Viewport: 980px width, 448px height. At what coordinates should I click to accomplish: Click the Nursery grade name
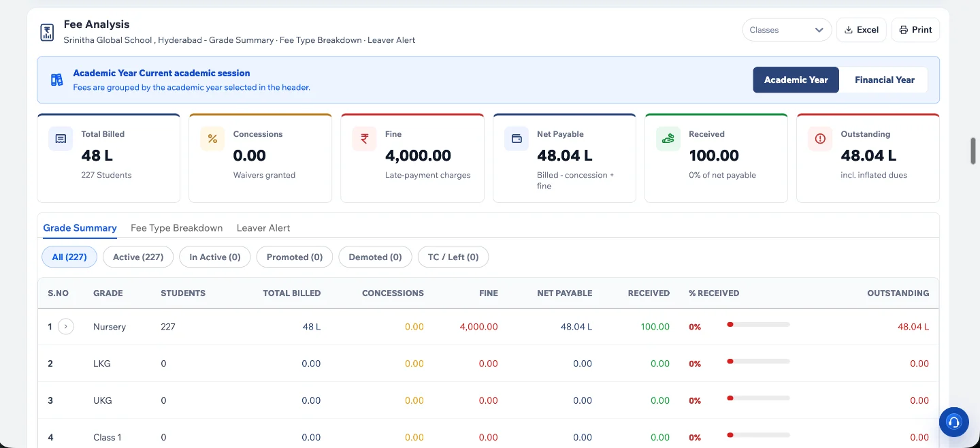click(110, 327)
